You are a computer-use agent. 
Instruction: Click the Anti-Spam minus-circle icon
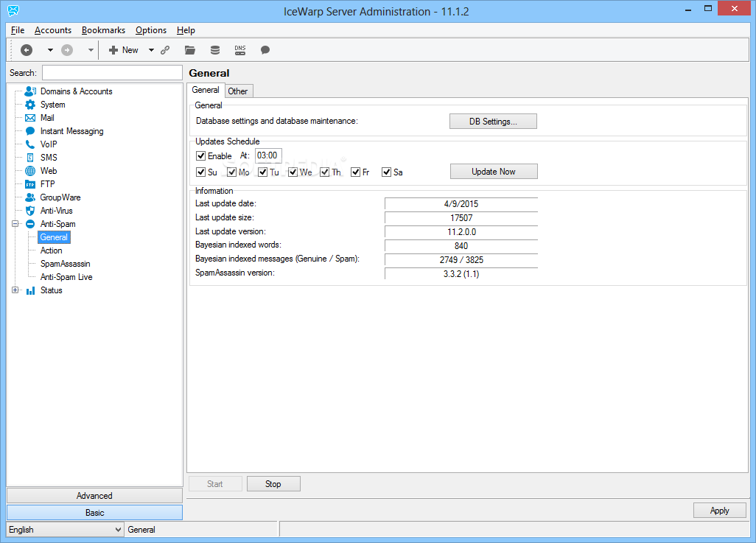pos(30,224)
